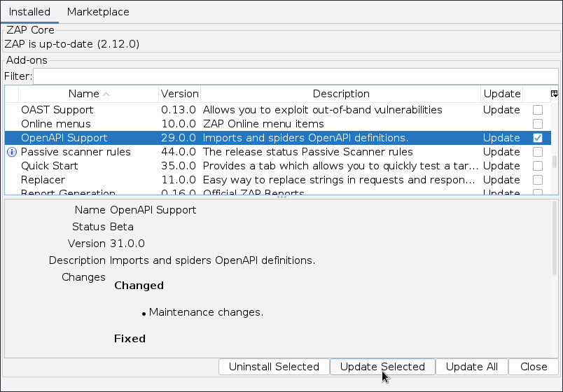Sort add-ons by Name column header
563x392 pixels.
tap(88, 94)
